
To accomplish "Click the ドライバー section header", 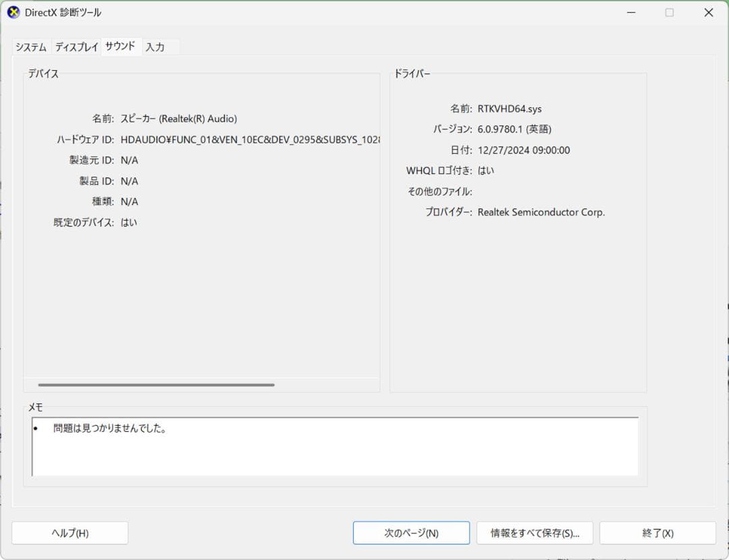I will click(412, 74).
